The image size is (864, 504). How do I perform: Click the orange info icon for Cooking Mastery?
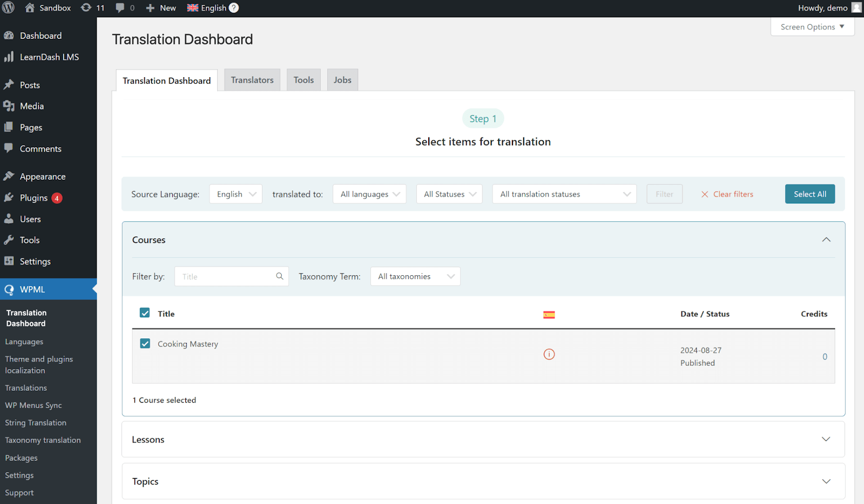[x=549, y=355]
